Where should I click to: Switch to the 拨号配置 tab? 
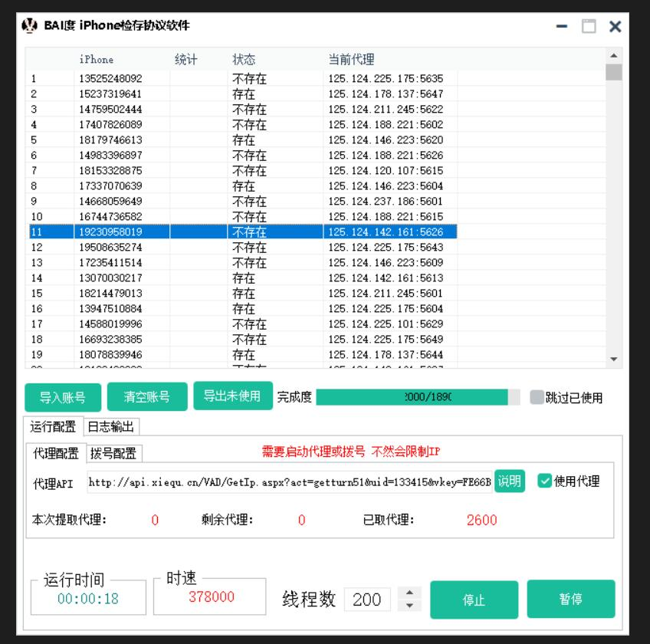(113, 454)
